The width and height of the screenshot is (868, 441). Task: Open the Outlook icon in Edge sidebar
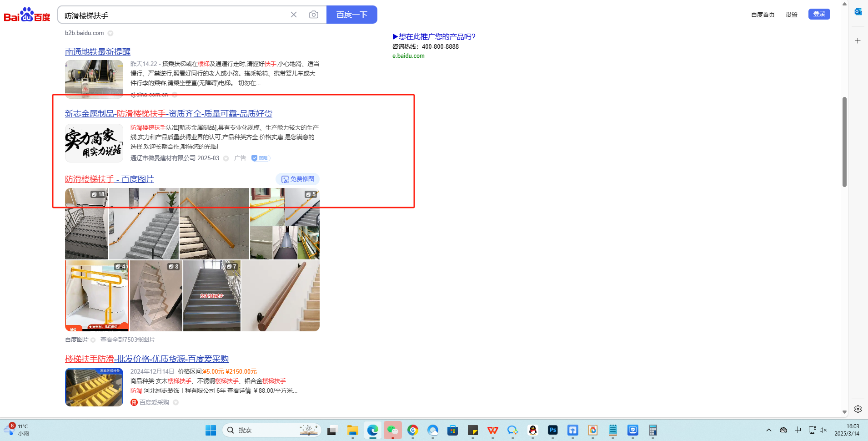(858, 12)
